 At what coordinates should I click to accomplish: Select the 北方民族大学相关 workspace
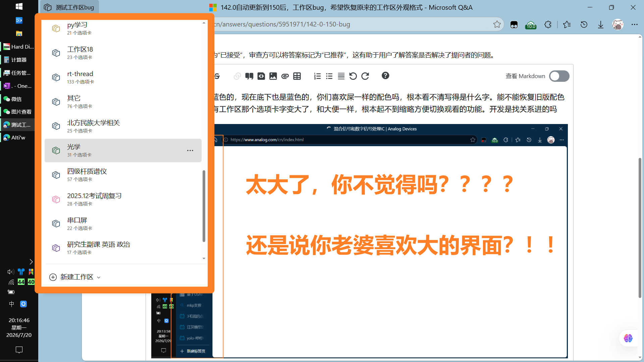(123, 126)
